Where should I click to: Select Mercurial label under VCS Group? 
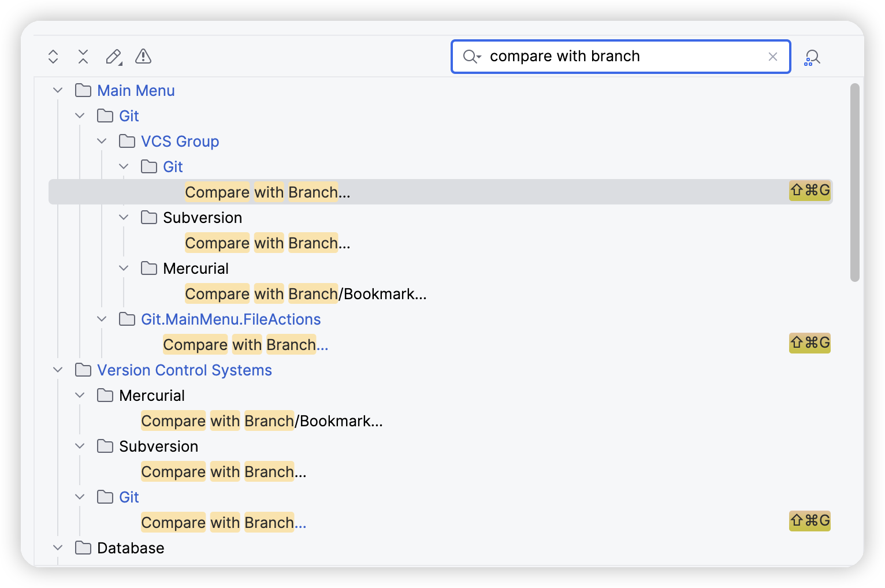point(196,269)
